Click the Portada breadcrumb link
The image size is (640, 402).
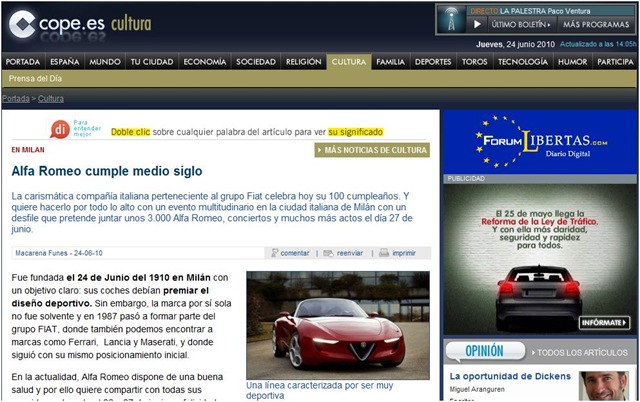click(x=16, y=99)
